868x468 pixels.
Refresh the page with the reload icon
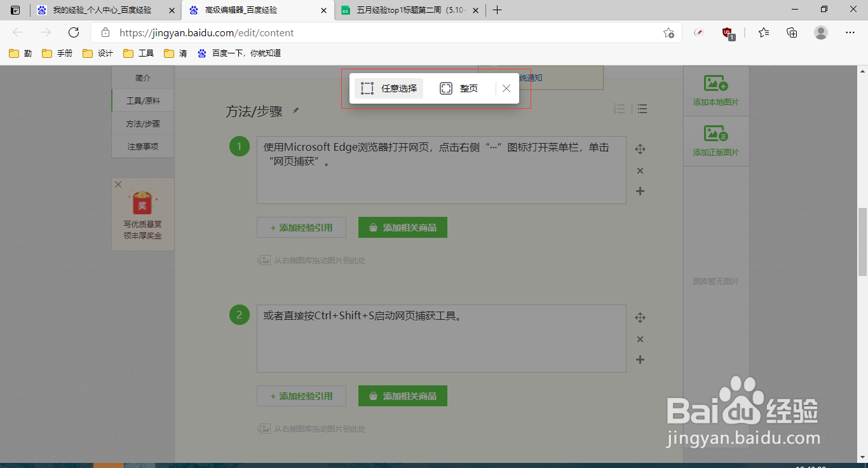point(72,32)
